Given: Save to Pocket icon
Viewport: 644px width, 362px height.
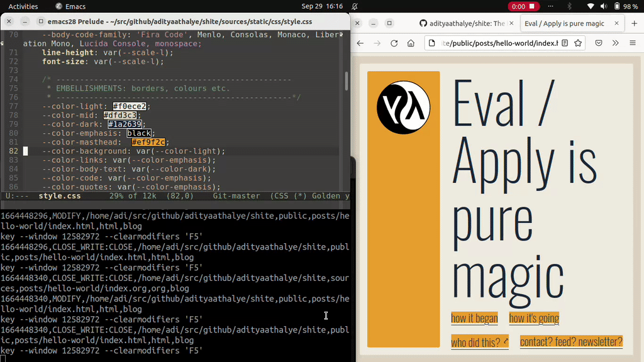Looking at the screenshot, I should pyautogui.click(x=599, y=43).
